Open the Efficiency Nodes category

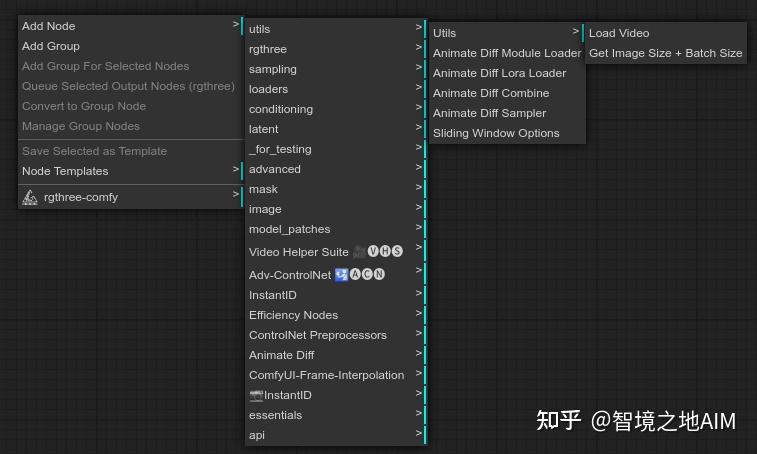(336, 315)
